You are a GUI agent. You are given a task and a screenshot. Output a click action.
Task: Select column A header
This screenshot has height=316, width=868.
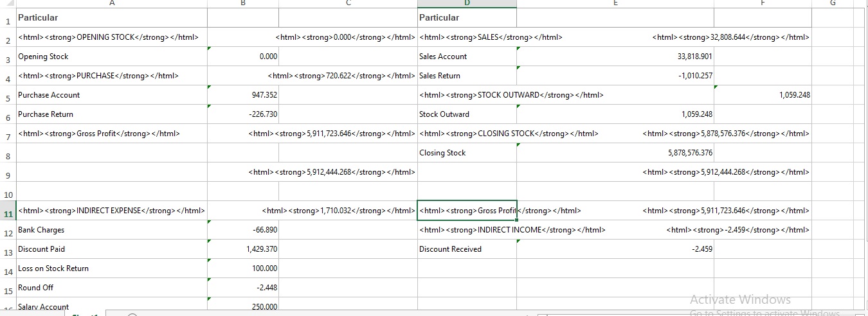[112, 3]
